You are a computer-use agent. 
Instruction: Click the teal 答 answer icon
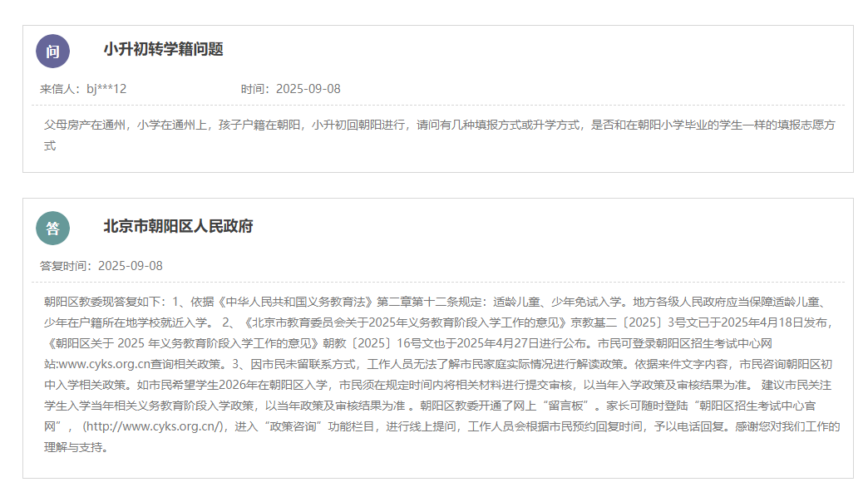[52, 229]
